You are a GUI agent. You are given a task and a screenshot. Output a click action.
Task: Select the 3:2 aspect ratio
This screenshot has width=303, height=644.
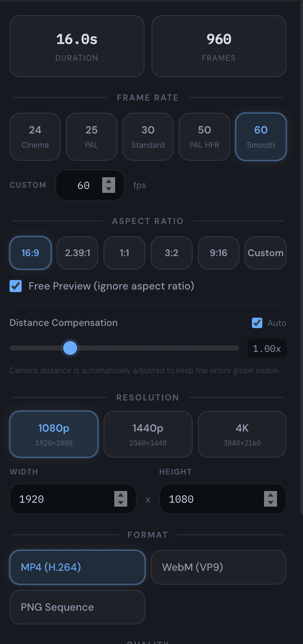[x=171, y=253]
